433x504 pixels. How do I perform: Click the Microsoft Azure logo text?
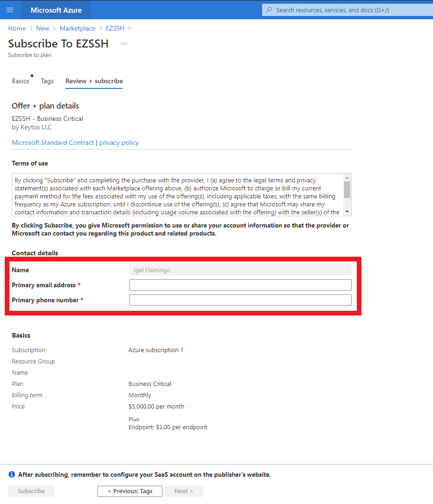click(56, 10)
